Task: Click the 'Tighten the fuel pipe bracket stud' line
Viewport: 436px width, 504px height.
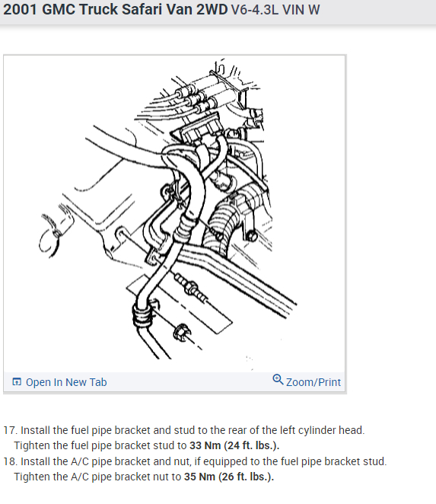Action: pos(147,445)
